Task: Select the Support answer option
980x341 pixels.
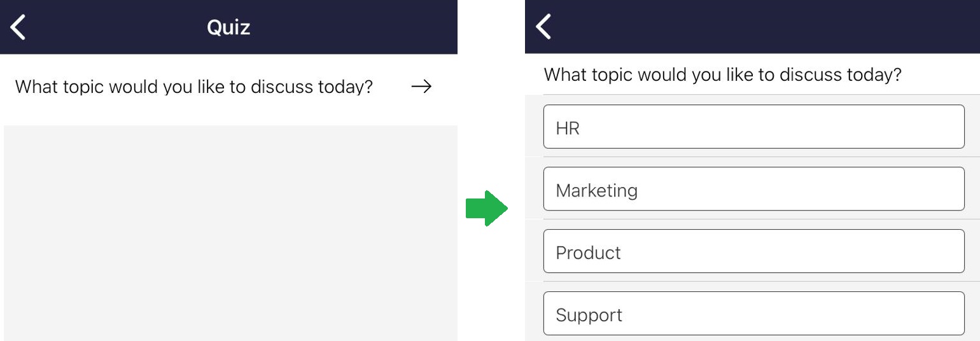Action: 753,313
